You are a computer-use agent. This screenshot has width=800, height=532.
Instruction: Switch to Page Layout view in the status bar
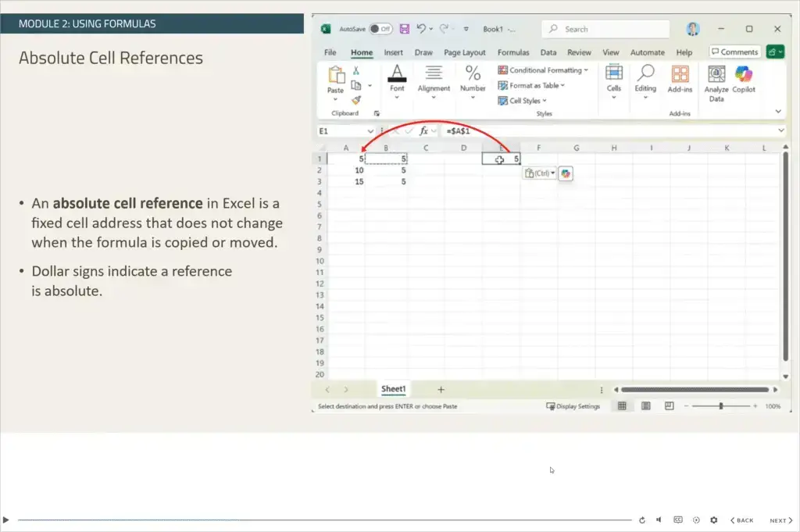pyautogui.click(x=645, y=405)
